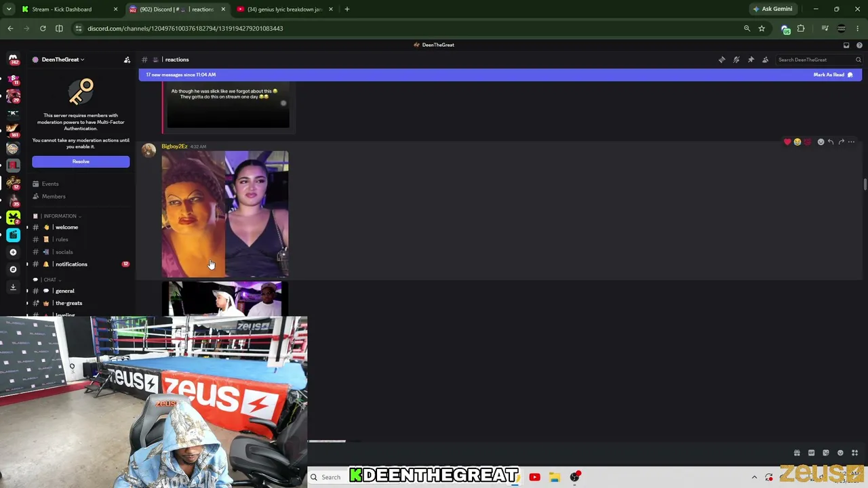Open Chrome three-dot menu
The image size is (868, 488).
pos(858,28)
